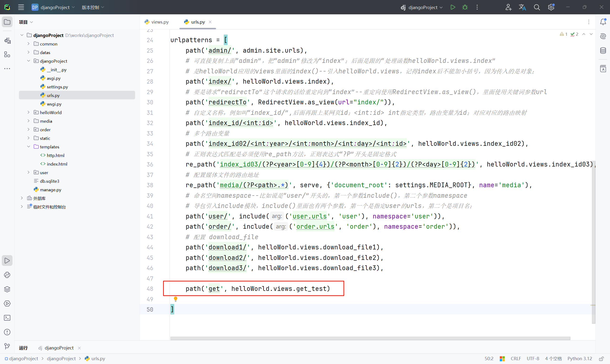The width and height of the screenshot is (610, 364).
Task: Start debugging with the bug icon
Action: coord(465,7)
